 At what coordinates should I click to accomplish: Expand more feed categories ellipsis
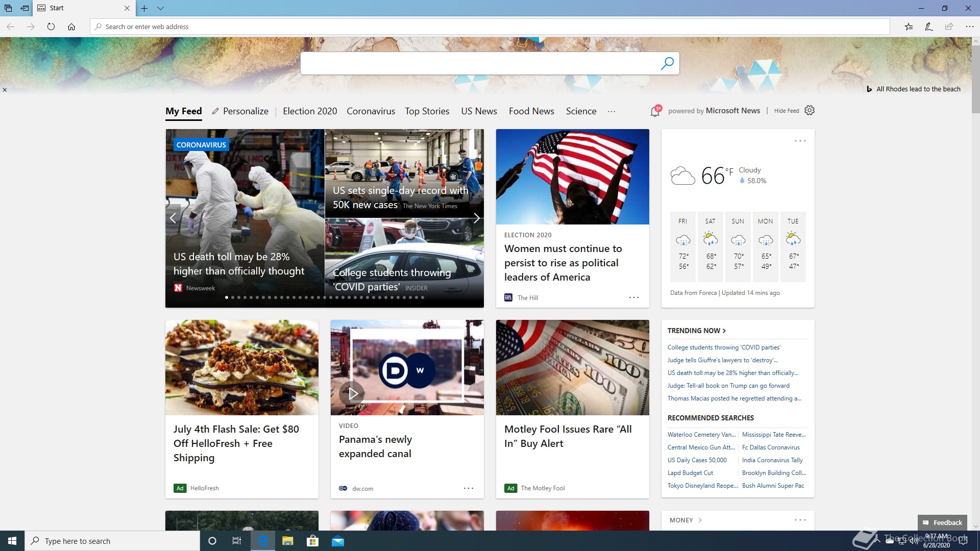tap(611, 111)
